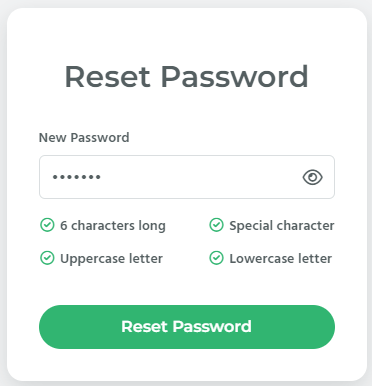
Task: Submit with the green Reset Password button
Action: click(x=187, y=327)
